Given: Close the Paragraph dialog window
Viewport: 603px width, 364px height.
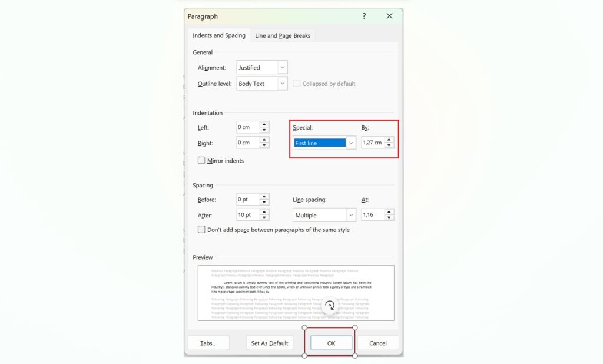Looking at the screenshot, I should coord(389,16).
